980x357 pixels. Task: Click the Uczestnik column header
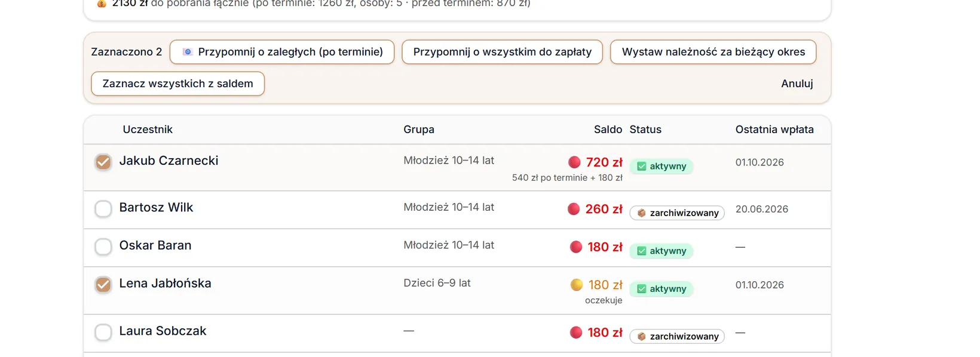coord(148,130)
